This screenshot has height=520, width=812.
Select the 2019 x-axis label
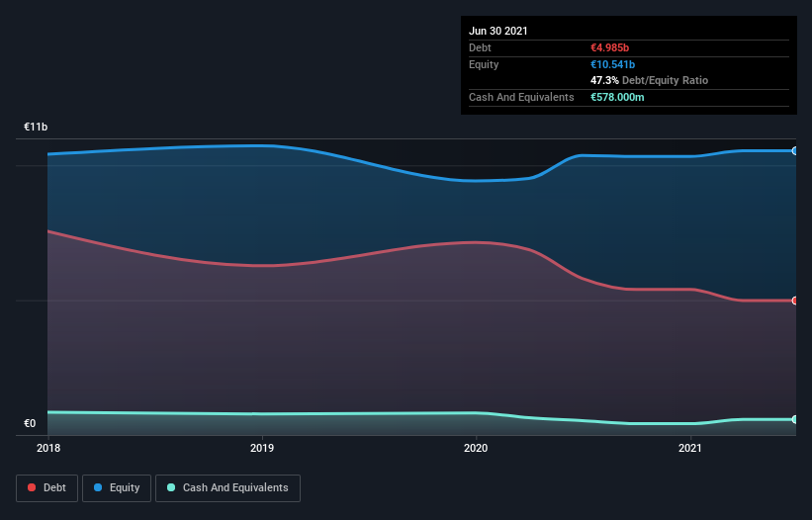tap(262, 448)
